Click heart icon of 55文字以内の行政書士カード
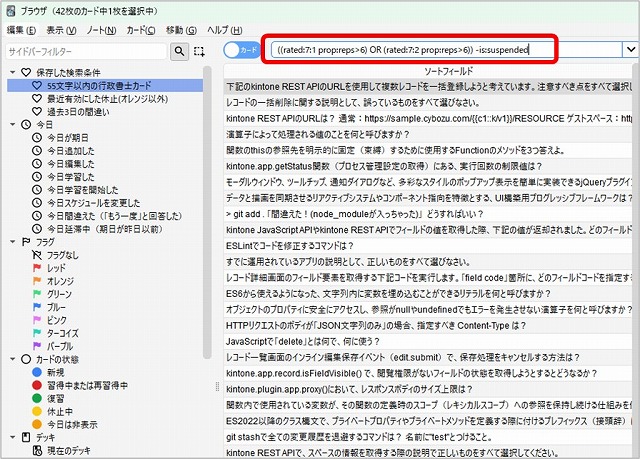 pos(37,85)
